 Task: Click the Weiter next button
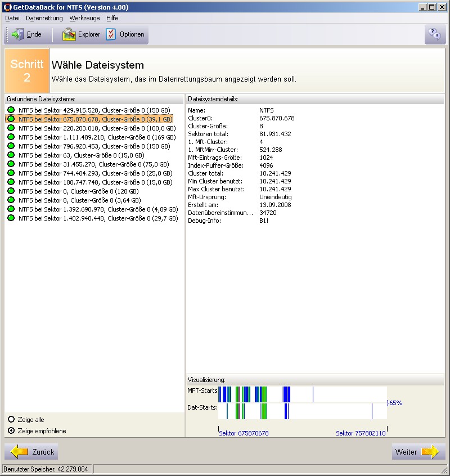(x=418, y=452)
